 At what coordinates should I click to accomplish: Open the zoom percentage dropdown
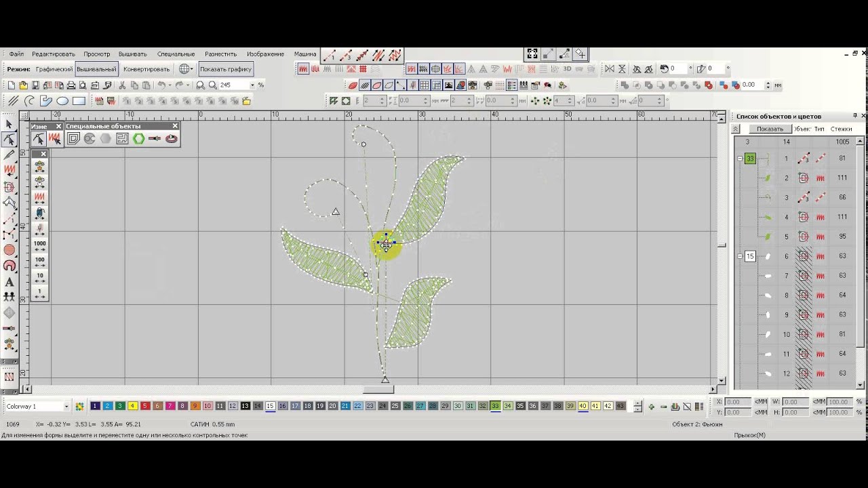click(252, 85)
